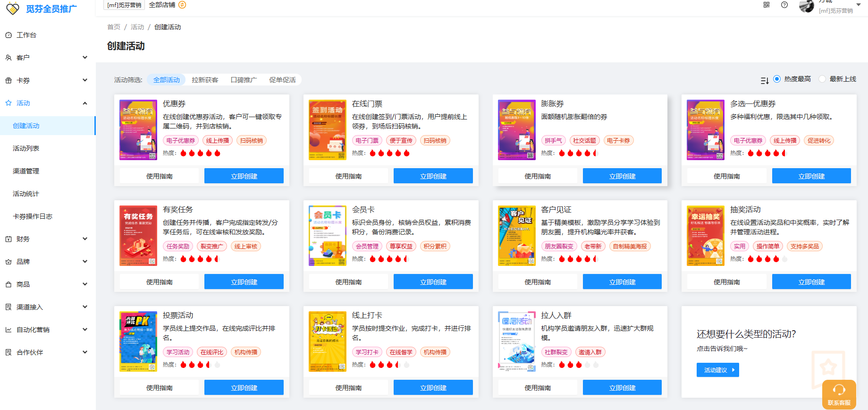Select the 全部活动 filter tab

click(166, 80)
